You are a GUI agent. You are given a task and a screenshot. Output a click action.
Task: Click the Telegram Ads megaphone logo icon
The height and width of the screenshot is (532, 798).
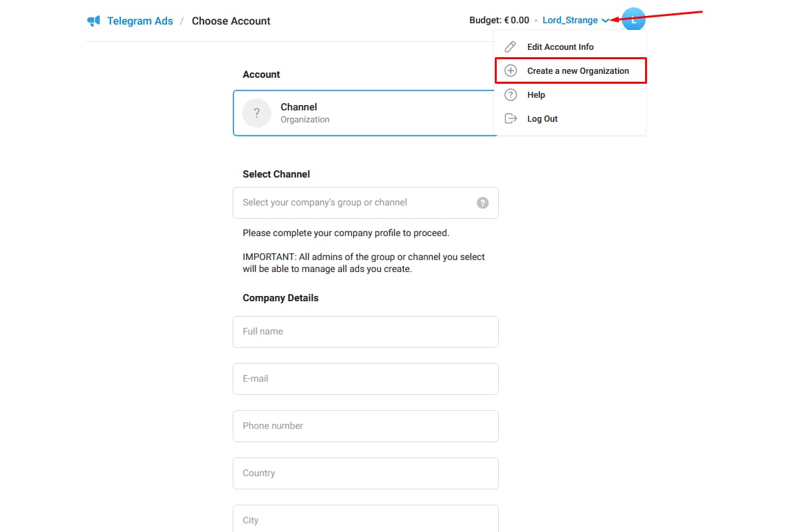(93, 21)
